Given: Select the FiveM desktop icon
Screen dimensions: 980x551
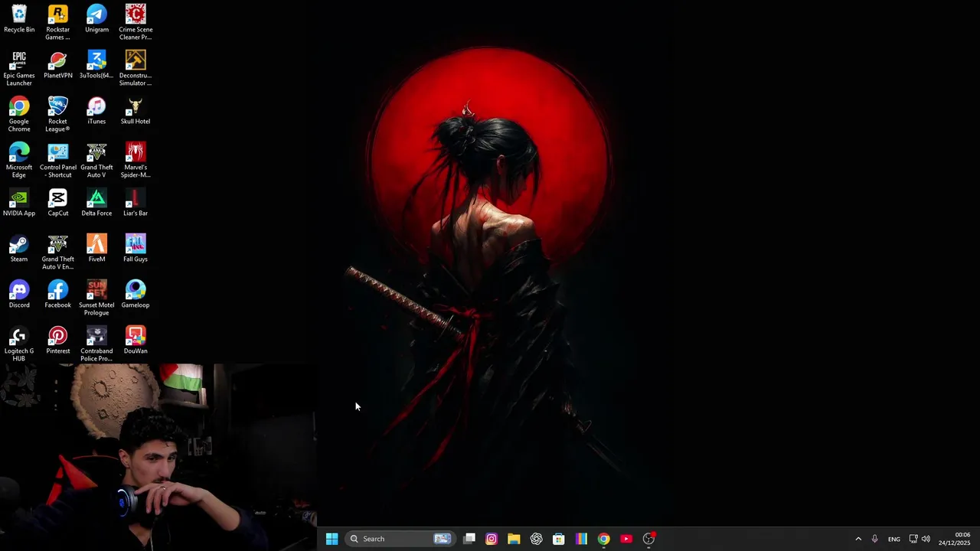Looking at the screenshot, I should click(96, 249).
